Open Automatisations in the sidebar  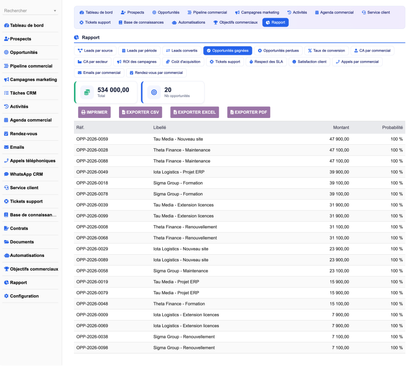(24, 255)
